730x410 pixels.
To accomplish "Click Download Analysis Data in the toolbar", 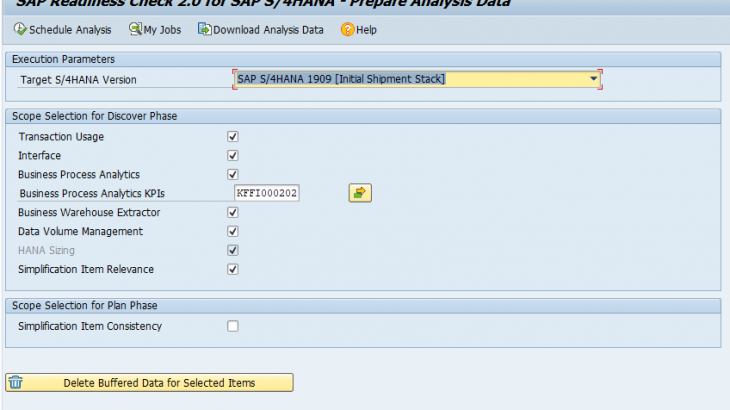I will (x=261, y=30).
